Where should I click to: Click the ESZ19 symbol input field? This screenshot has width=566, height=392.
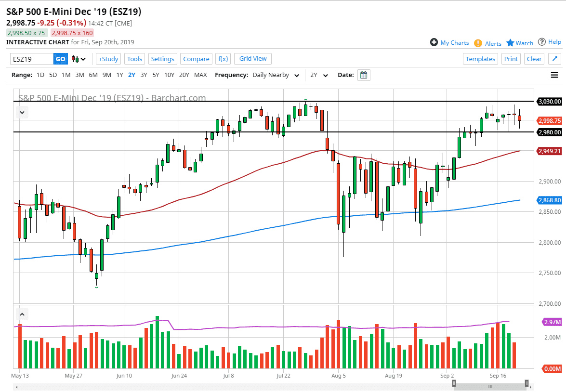tap(32, 59)
